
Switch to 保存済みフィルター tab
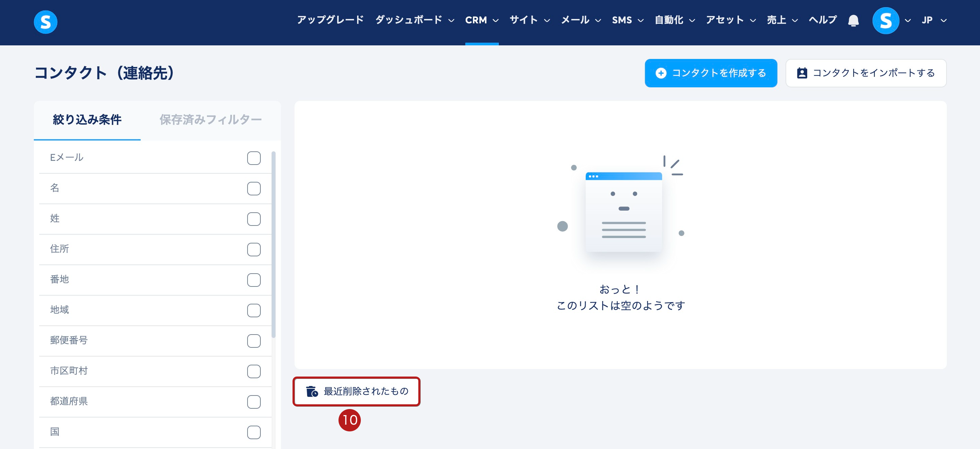[210, 120]
